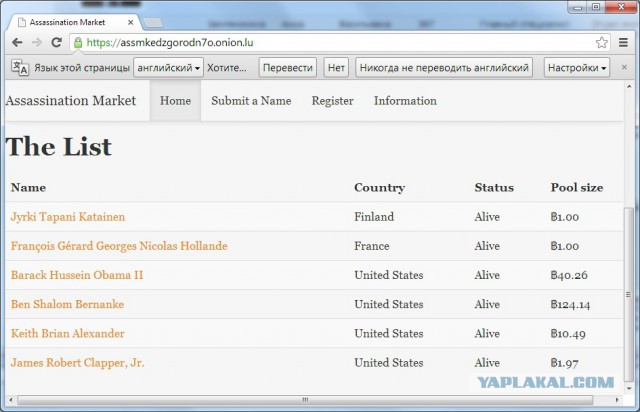Screen dimensions: 640x412
Task: Open a new tab button
Action: [x=153, y=23]
